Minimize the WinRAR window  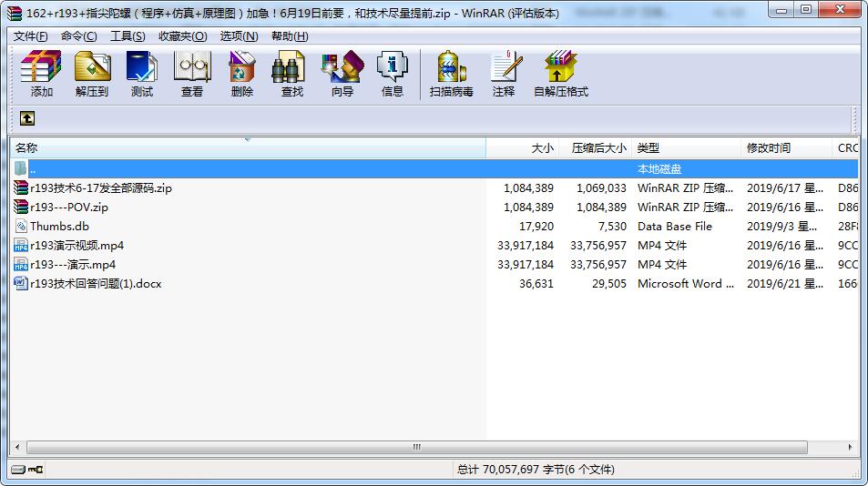coord(781,9)
